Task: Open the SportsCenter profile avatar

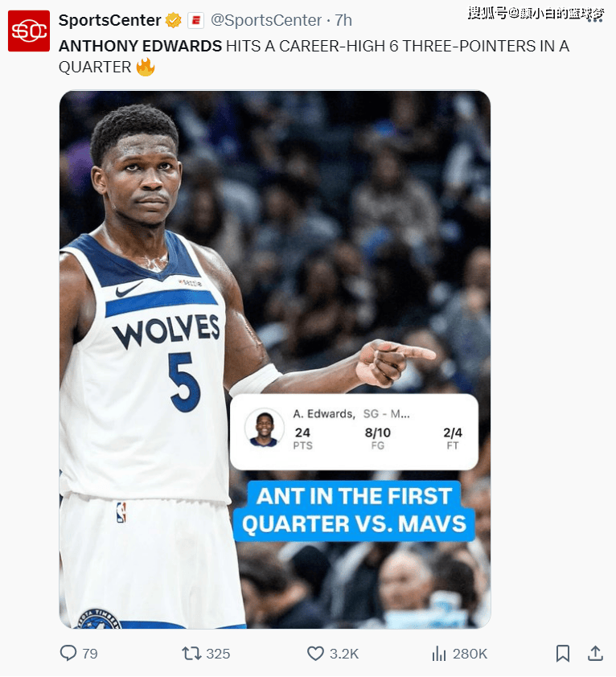Action: click(x=29, y=31)
